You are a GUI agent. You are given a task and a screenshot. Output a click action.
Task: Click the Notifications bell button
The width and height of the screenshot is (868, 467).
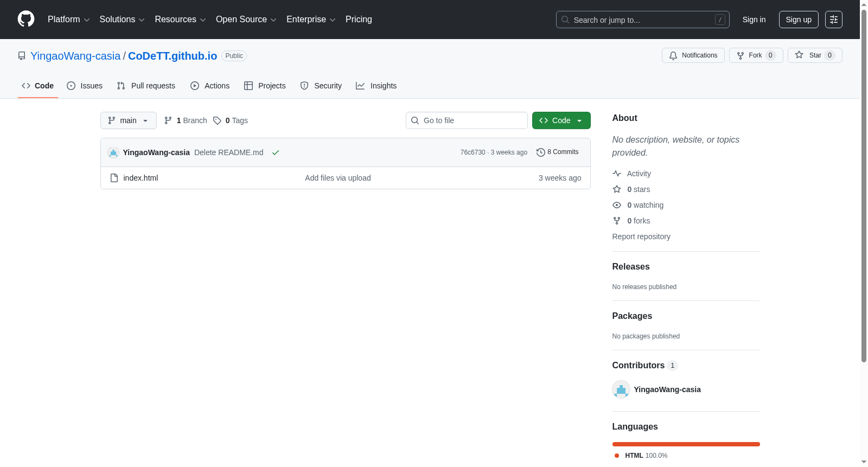pos(693,55)
